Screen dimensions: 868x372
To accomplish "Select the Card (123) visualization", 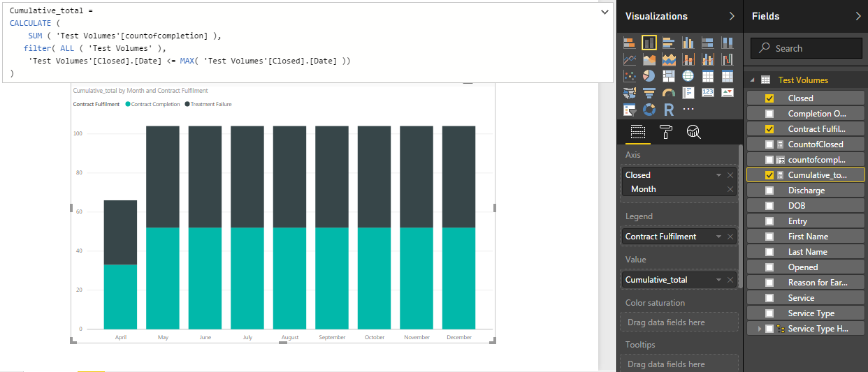I will point(708,93).
